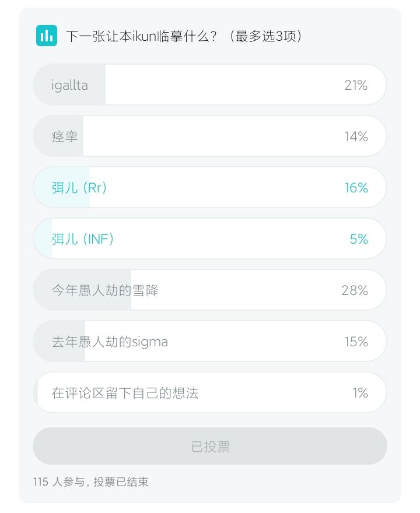Click the highlighted 5% vote result
420x513 pixels.
click(359, 239)
